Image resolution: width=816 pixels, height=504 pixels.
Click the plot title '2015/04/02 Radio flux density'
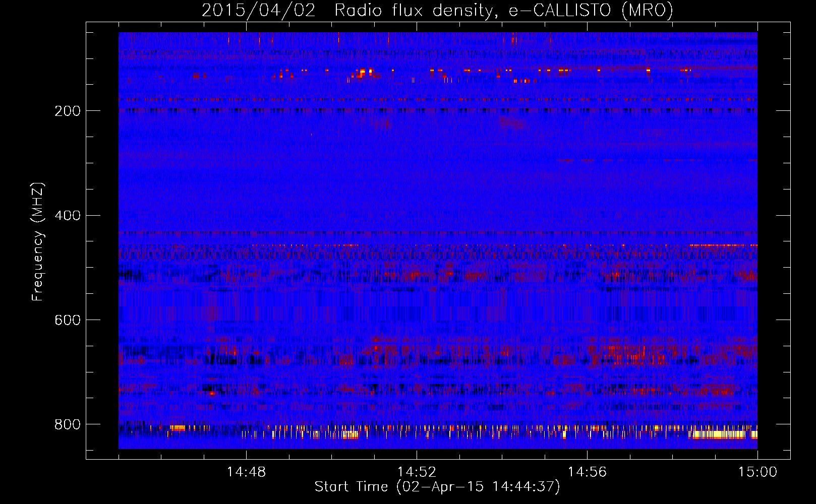click(438, 11)
